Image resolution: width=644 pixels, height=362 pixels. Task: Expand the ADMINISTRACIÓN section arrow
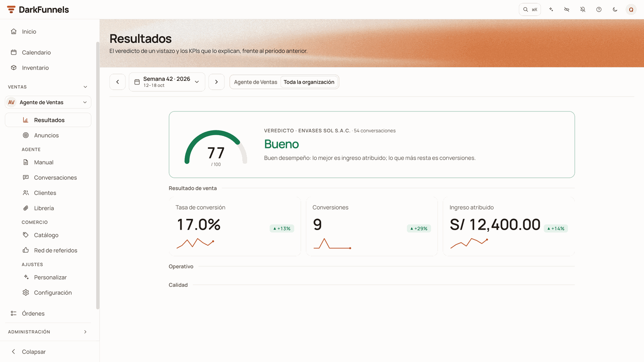click(x=85, y=332)
